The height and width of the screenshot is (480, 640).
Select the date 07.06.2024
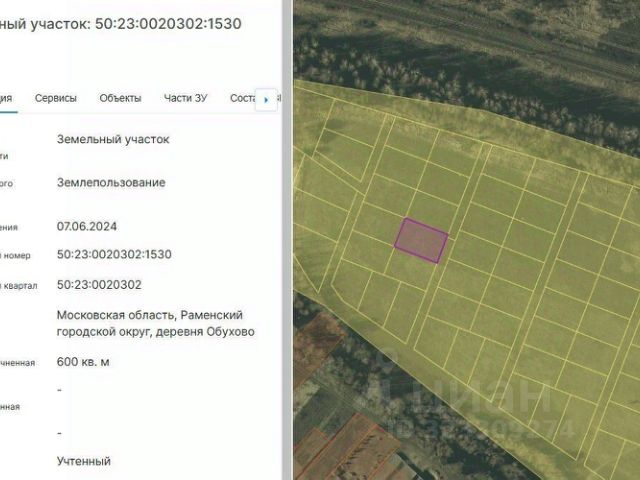pos(87,227)
